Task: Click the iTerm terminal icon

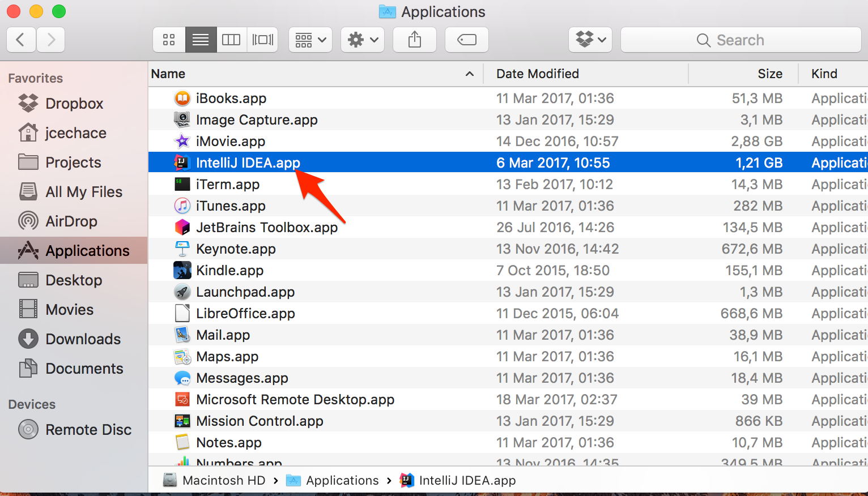Action: pos(182,184)
